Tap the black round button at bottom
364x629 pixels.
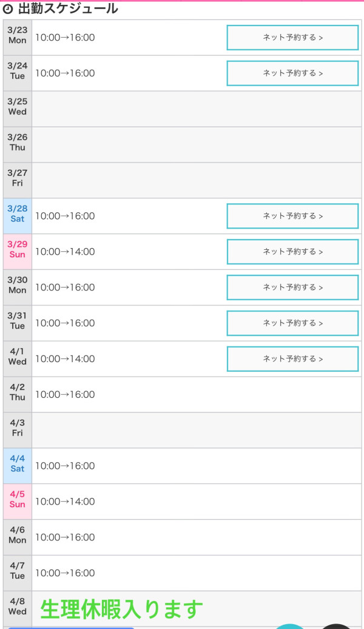(x=335, y=627)
